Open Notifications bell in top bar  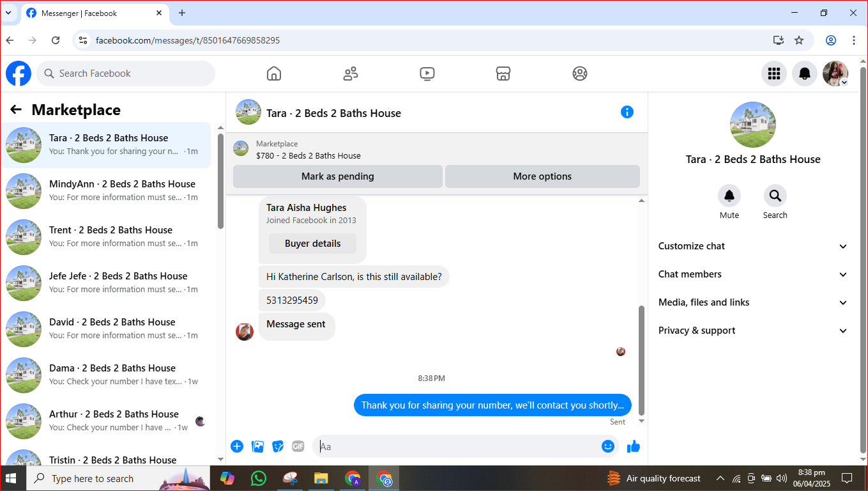[x=805, y=74]
